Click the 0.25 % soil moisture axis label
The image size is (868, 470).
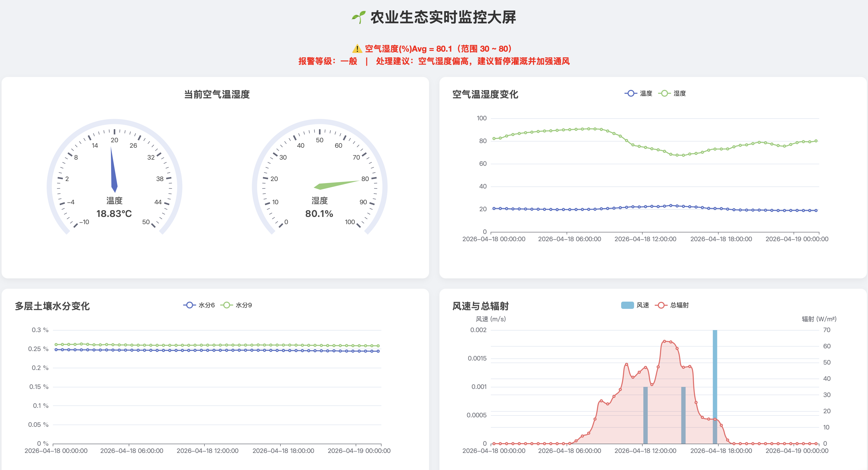[x=38, y=349]
